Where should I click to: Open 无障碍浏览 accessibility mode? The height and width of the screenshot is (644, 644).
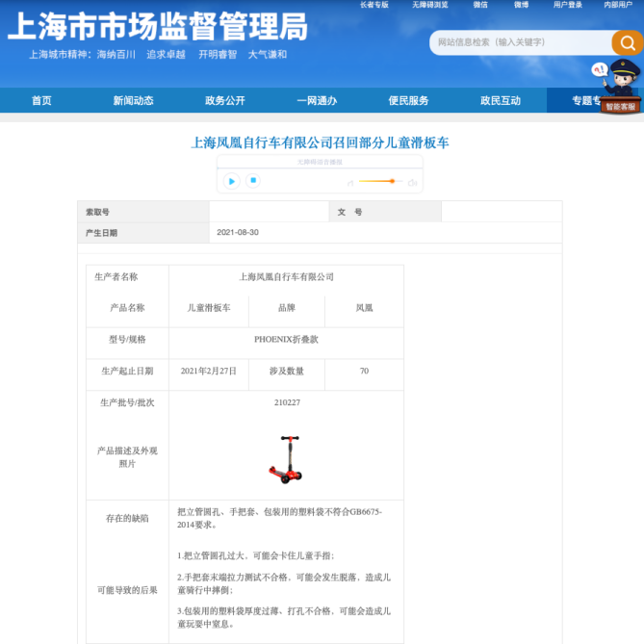click(x=430, y=5)
